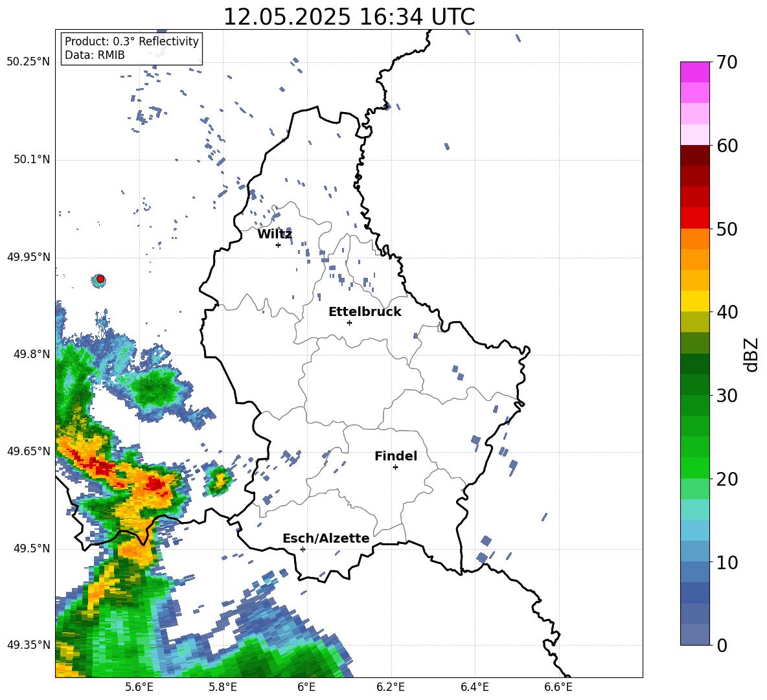The height and width of the screenshot is (700, 767).
Task: Click the 40 value on the colorbar
Action: (727, 312)
